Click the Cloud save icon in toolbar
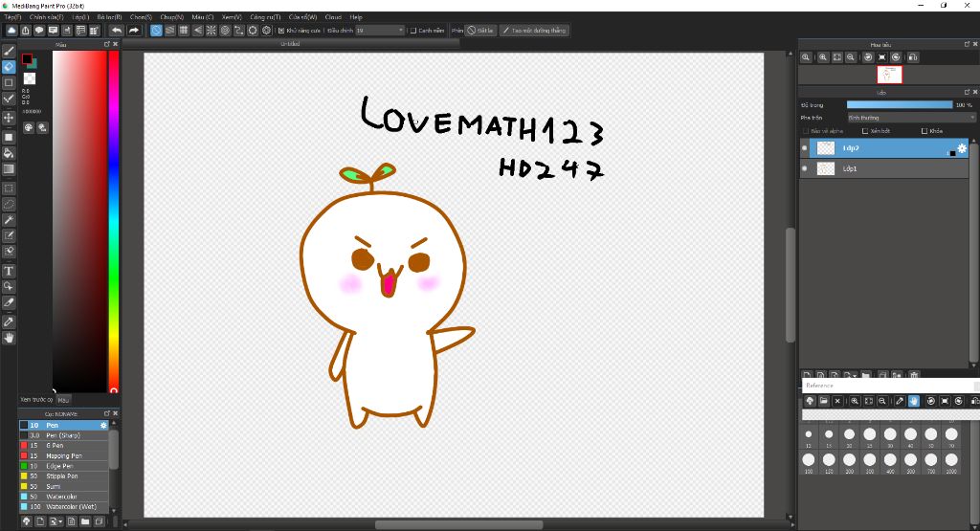This screenshot has height=531, width=980. tap(11, 30)
